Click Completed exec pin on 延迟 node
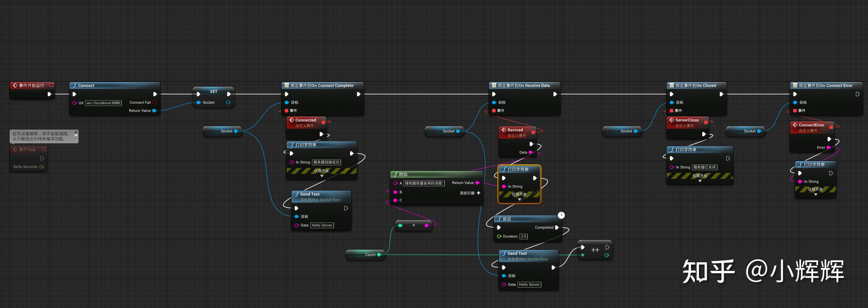This screenshot has width=868, height=308. tap(557, 228)
